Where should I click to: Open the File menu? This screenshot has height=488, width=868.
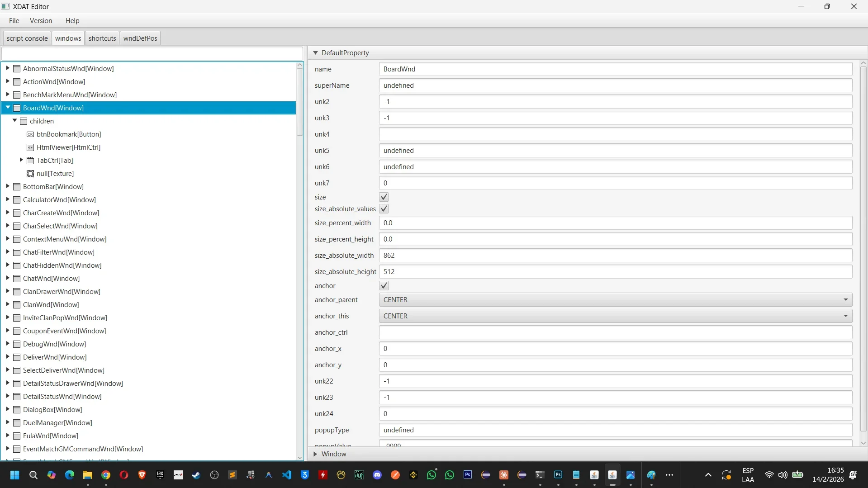tap(14, 21)
